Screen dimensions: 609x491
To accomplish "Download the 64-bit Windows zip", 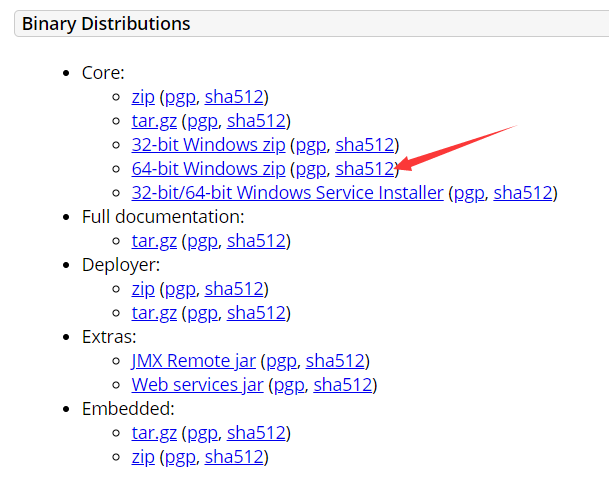I will (x=209, y=169).
